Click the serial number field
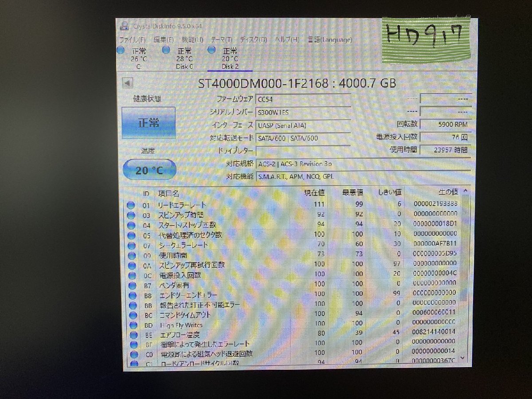This screenshot has height=399, width=532. click(x=304, y=113)
